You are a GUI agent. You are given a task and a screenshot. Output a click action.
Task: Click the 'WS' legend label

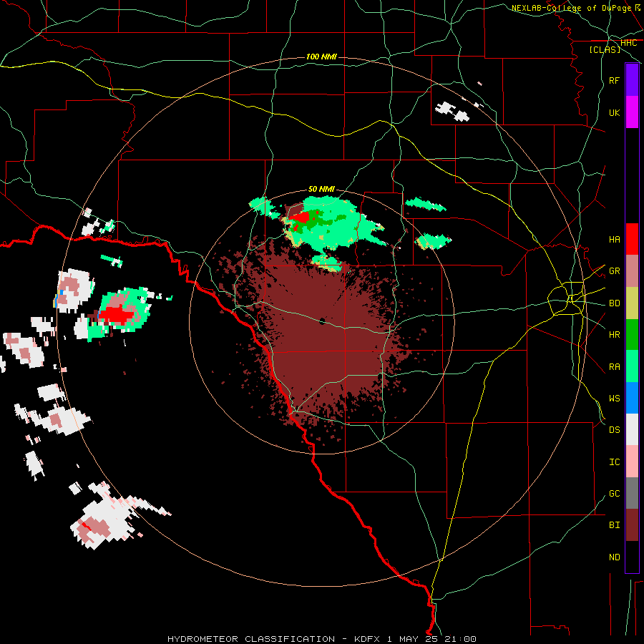615,399
